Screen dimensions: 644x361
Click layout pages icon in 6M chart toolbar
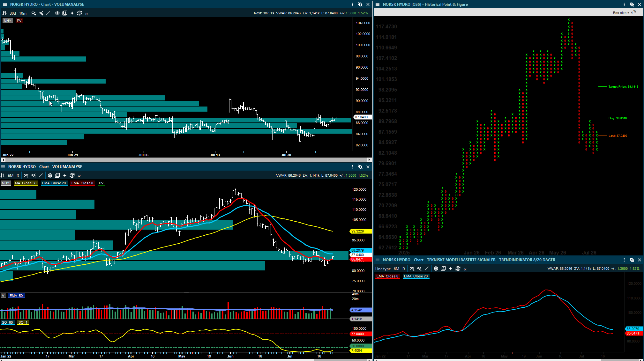[57, 175]
